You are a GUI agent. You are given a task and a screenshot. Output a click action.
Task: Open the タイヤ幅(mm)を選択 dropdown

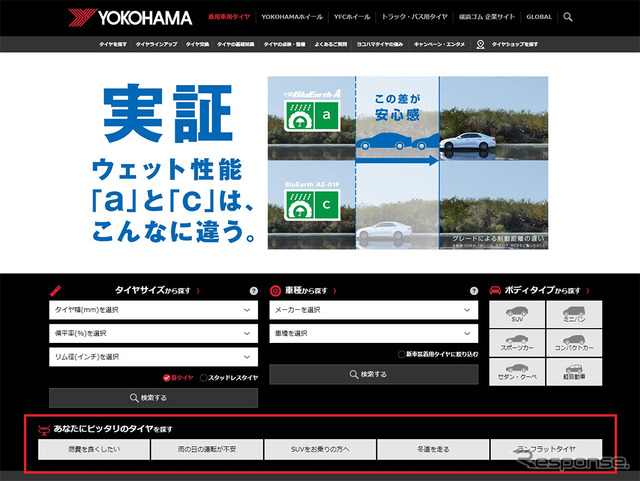click(x=153, y=310)
